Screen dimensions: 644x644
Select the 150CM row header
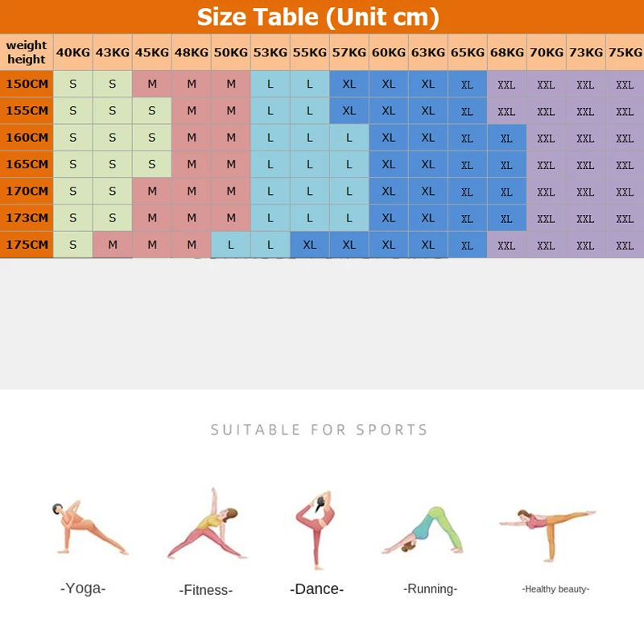pos(27,84)
